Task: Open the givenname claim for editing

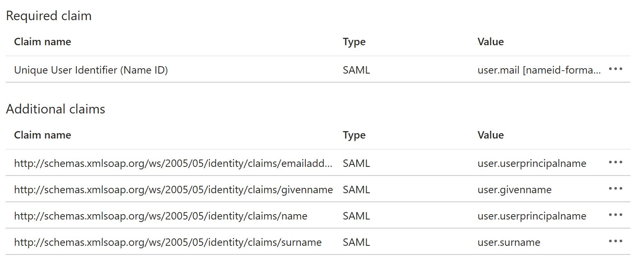Action: pyautogui.click(x=173, y=189)
